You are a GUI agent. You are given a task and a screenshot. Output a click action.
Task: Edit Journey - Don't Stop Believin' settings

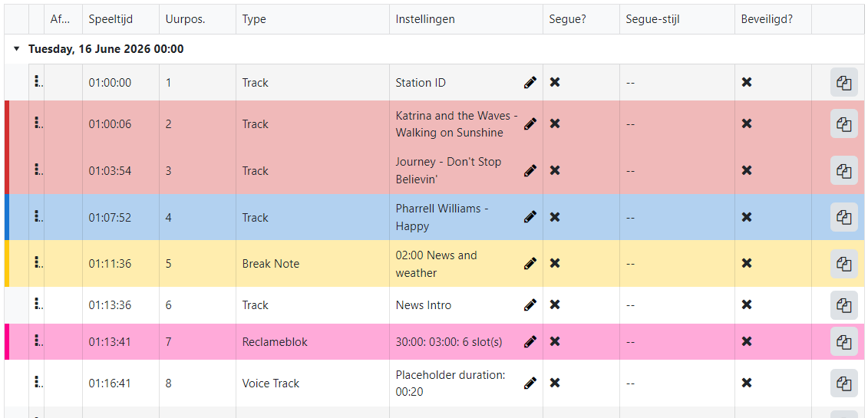tap(530, 170)
